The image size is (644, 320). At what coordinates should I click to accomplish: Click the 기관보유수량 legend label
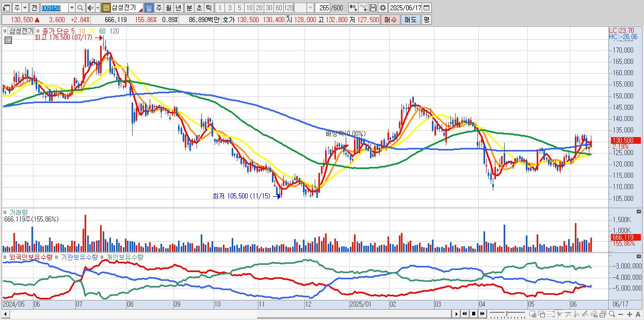tap(79, 257)
